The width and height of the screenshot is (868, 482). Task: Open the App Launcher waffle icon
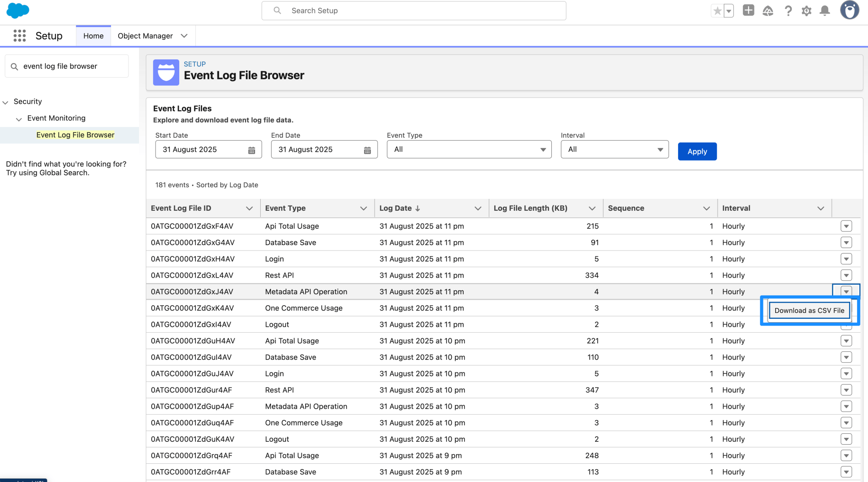pos(19,36)
